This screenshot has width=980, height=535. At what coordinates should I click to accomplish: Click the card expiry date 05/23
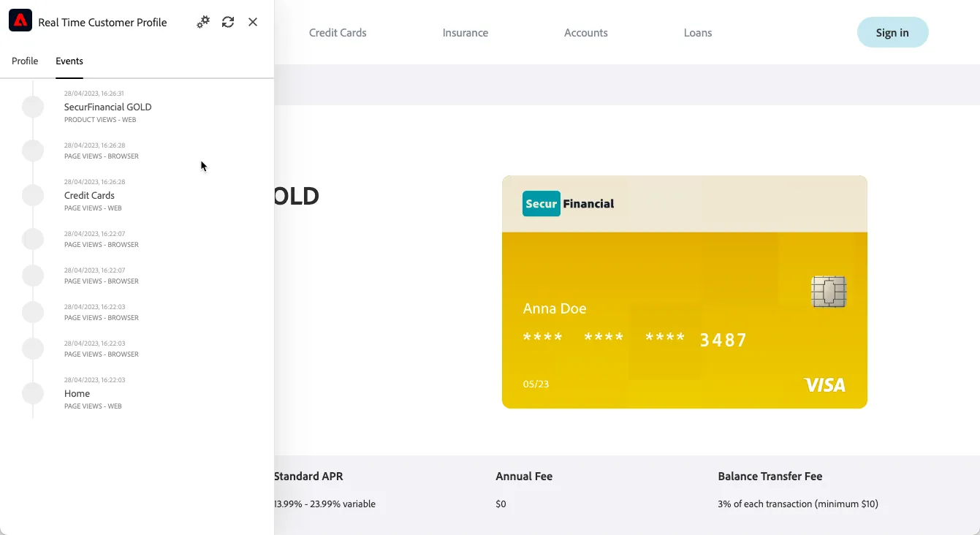536,384
